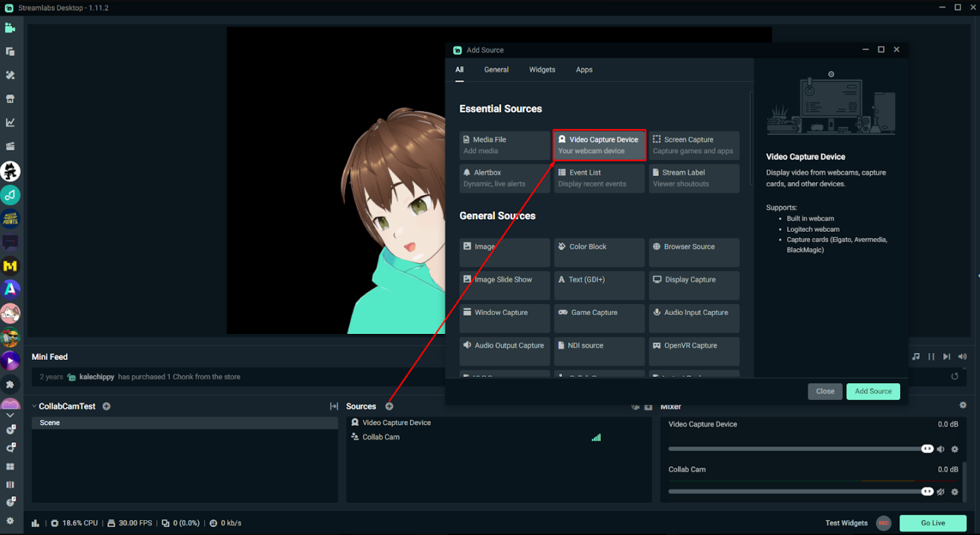980x535 pixels.
Task: Choose the Screen Capture source
Action: tap(694, 145)
